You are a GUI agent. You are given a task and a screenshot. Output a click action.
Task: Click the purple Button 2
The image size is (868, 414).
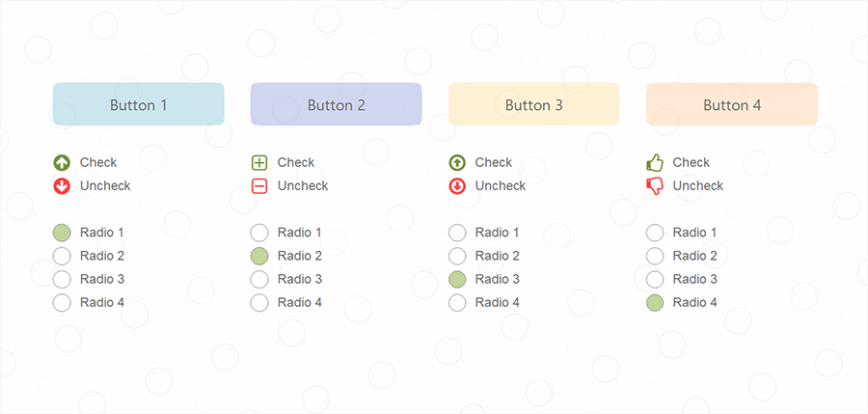click(x=336, y=104)
